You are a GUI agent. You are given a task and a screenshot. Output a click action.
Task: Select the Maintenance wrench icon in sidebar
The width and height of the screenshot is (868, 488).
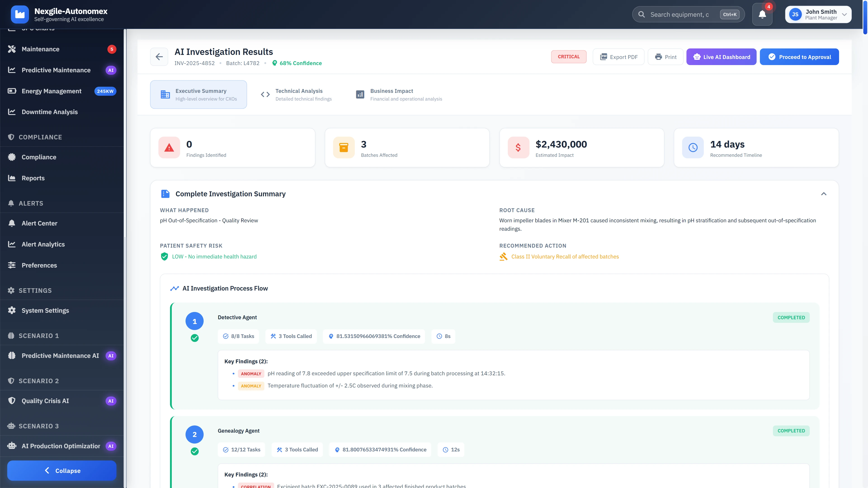[12, 49]
